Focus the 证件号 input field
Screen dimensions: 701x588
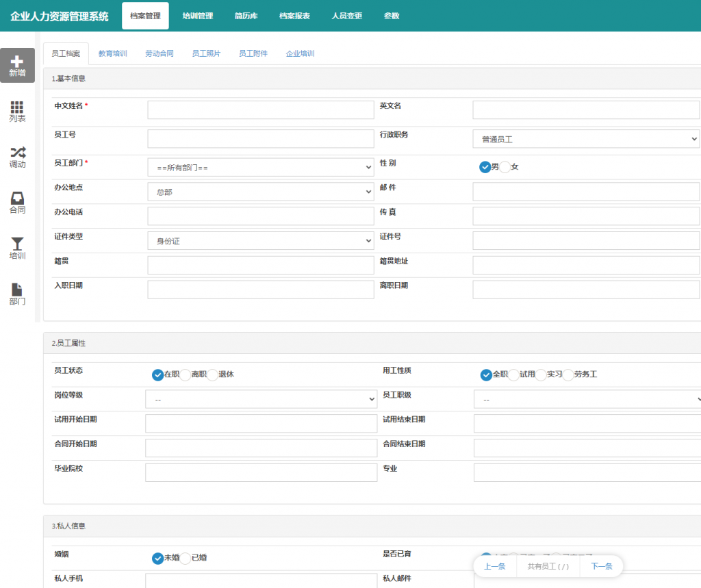click(x=586, y=240)
